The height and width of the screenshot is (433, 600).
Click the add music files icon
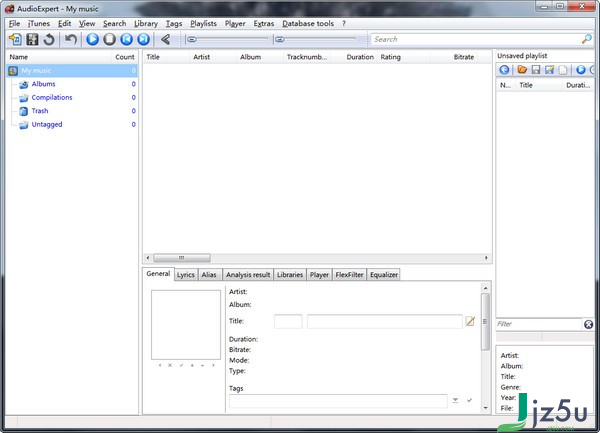pyautogui.click(x=15, y=39)
